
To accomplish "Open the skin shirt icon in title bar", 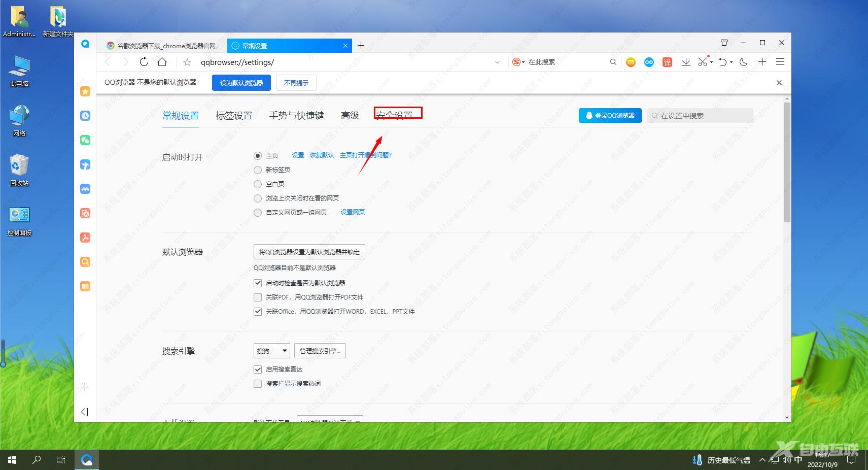I will [724, 43].
